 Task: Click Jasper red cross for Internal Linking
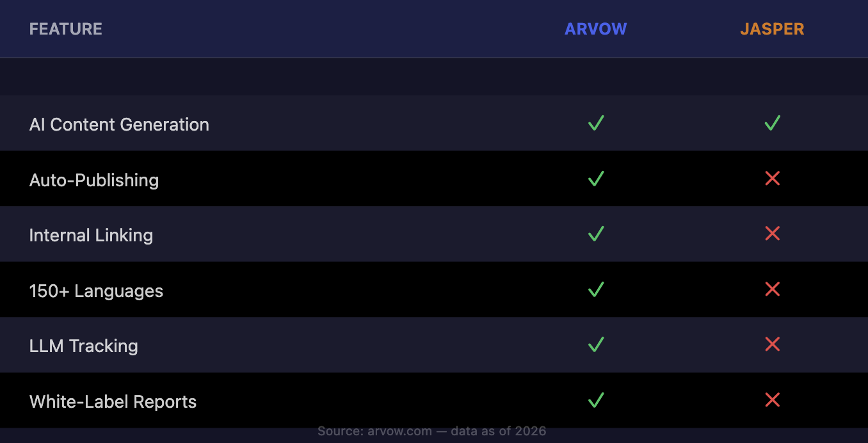(x=772, y=234)
